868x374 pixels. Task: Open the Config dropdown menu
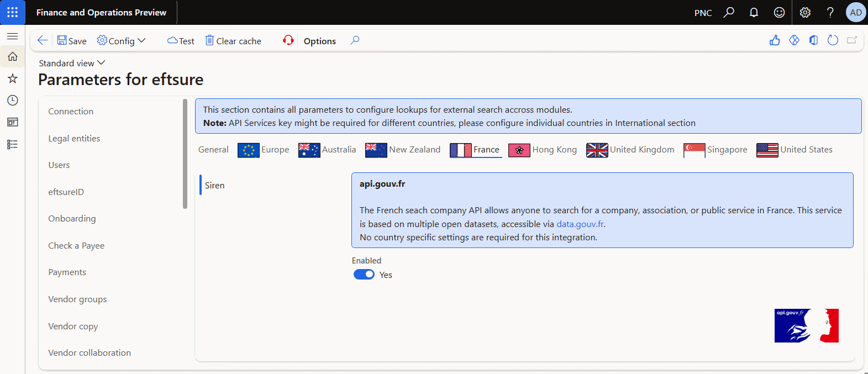[121, 40]
